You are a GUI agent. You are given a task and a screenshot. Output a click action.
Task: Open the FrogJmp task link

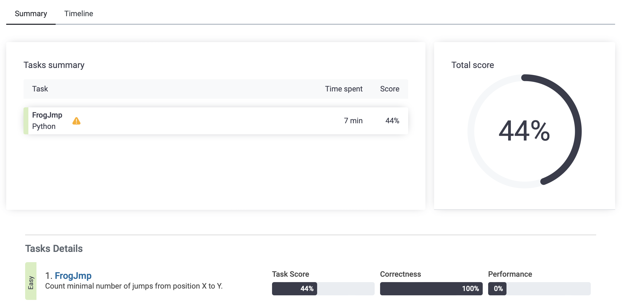coord(73,276)
